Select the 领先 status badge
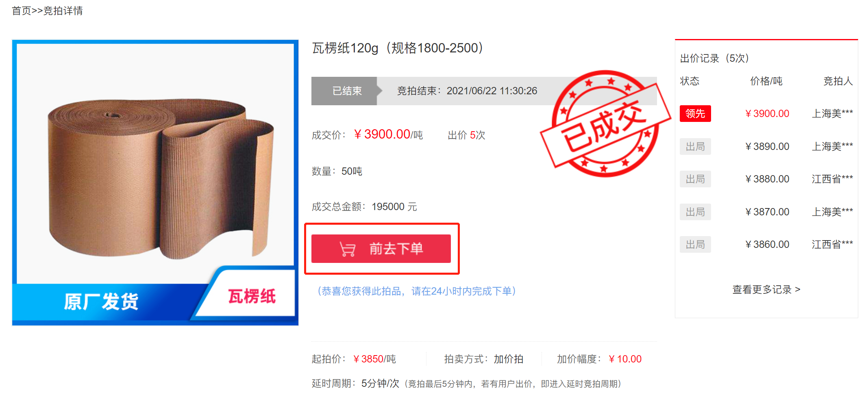 click(x=695, y=113)
